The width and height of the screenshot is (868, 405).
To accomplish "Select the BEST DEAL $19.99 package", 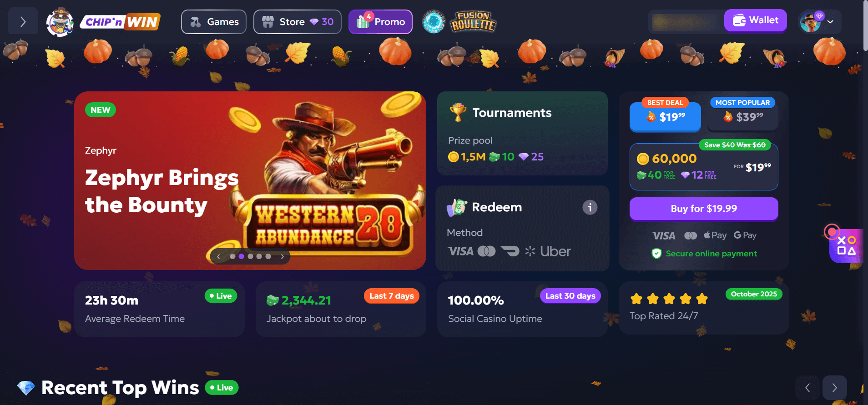I will 665,117.
